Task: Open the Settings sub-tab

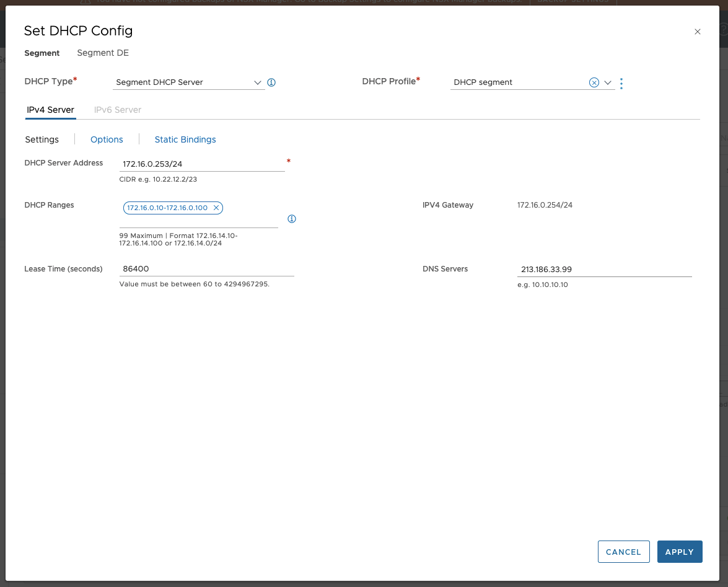Action: [42, 139]
